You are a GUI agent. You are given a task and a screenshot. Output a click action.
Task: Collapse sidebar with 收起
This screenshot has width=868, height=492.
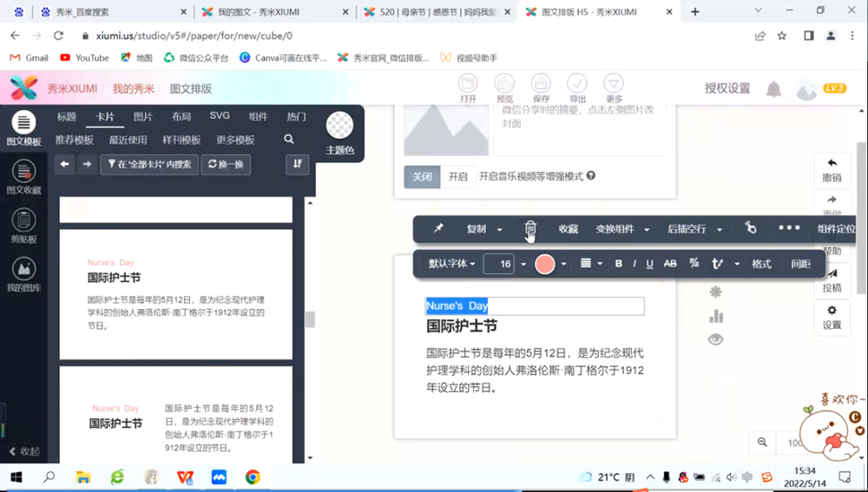24,451
